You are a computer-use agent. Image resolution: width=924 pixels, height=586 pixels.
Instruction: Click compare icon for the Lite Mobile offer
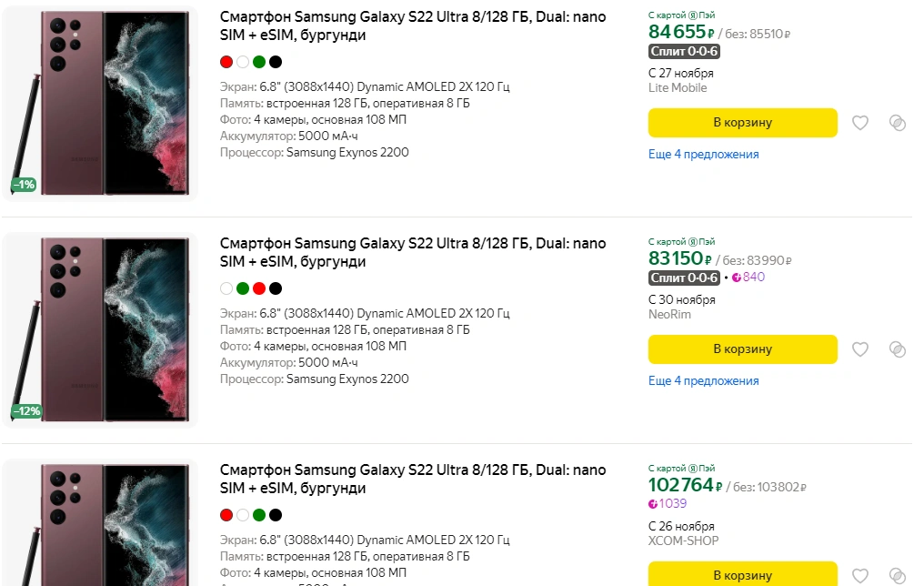898,123
